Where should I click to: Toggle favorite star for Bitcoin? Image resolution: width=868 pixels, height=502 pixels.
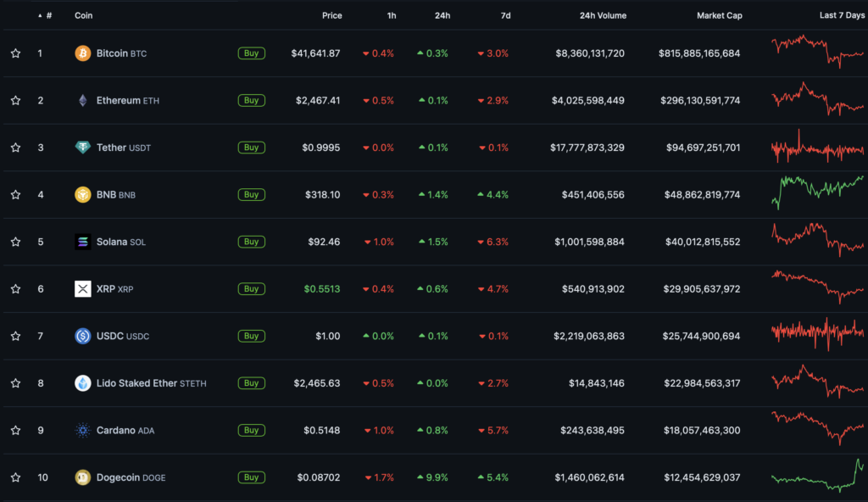click(15, 53)
